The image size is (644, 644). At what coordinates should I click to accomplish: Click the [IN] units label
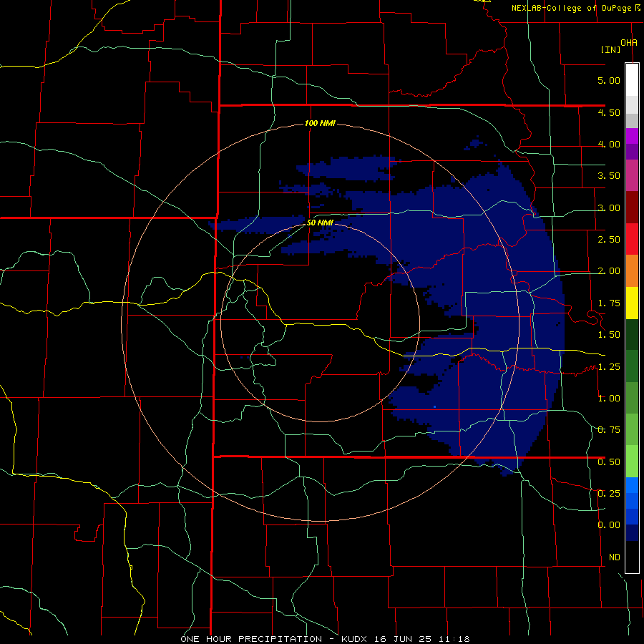[x=611, y=49]
